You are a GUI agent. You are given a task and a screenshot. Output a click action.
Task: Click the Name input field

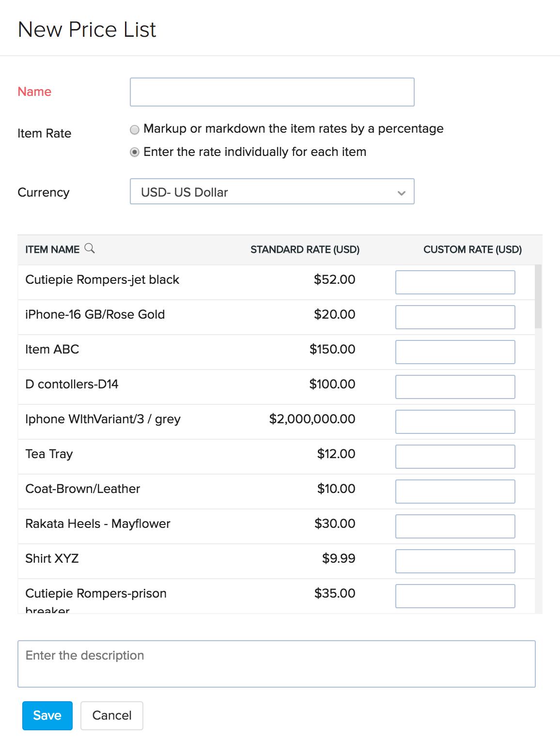tap(272, 92)
